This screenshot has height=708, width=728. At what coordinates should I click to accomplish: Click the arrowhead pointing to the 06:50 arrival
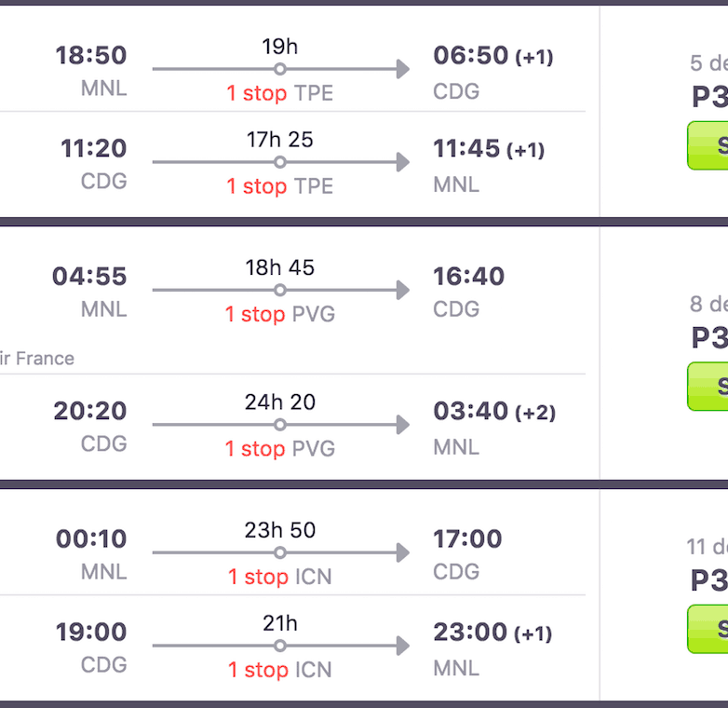click(401, 69)
